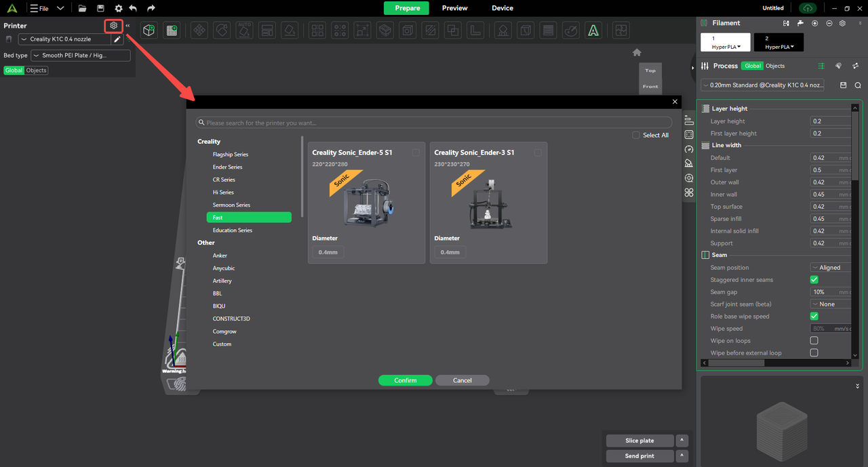This screenshot has width=868, height=467.
Task: Switch Printer panel to Objects
Action: point(37,70)
